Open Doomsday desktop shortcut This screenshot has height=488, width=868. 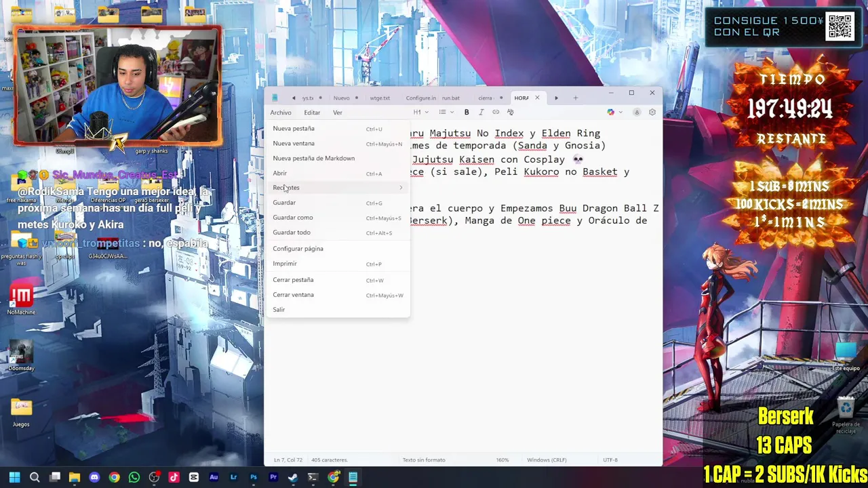[21, 356]
